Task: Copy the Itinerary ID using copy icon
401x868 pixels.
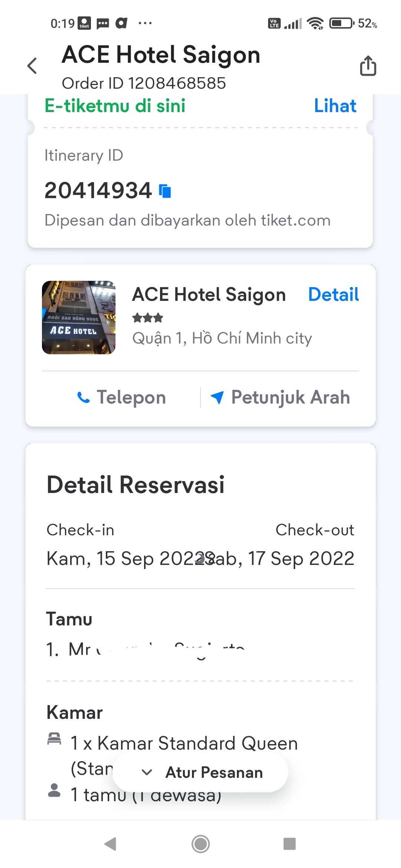Action: coord(165,191)
